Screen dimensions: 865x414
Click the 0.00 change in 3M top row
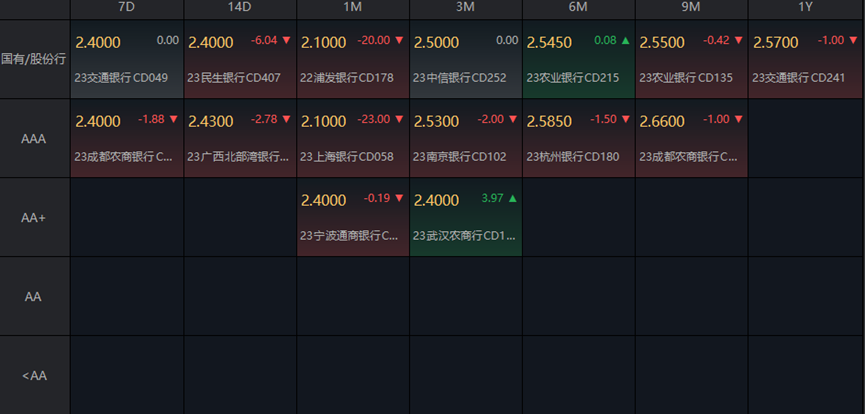click(x=506, y=40)
